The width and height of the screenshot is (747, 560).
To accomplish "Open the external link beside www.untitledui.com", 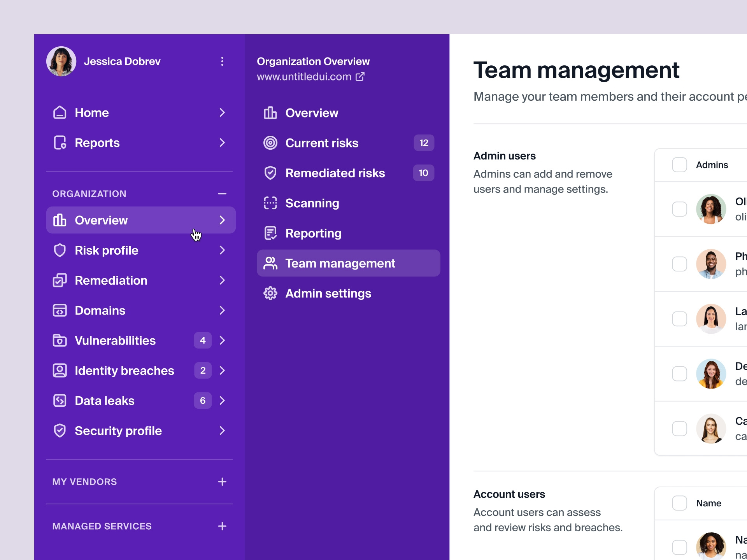I will pos(360,77).
